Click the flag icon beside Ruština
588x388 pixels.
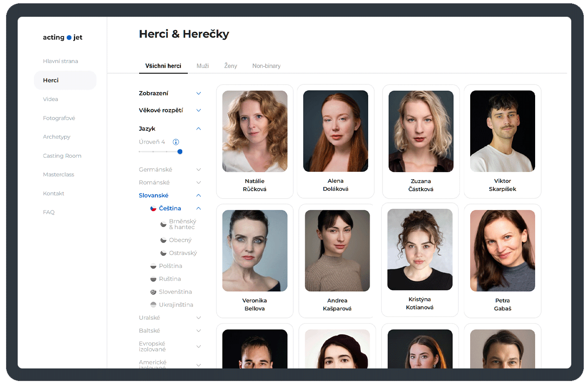coord(153,279)
